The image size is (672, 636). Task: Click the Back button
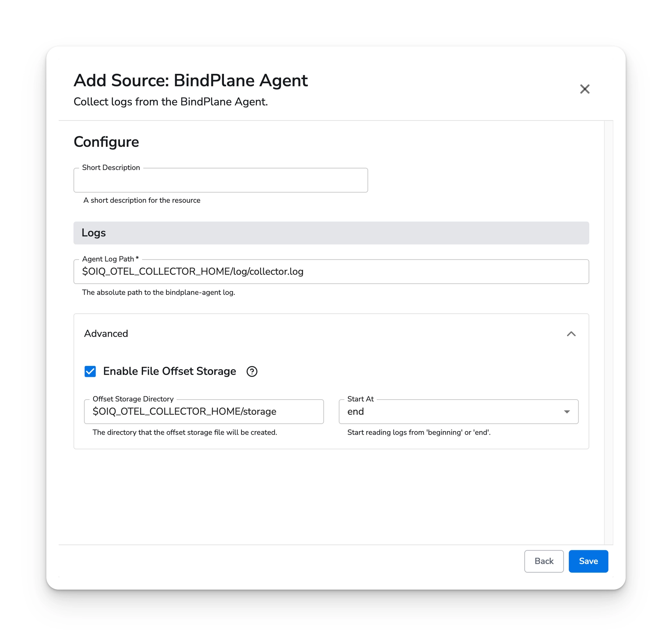pos(544,561)
